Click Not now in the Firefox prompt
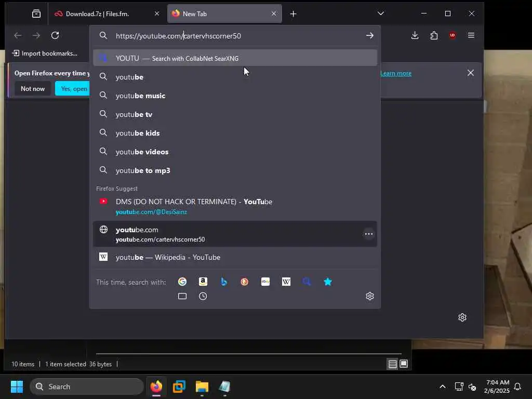Image resolution: width=532 pixels, height=399 pixels. coord(33,88)
